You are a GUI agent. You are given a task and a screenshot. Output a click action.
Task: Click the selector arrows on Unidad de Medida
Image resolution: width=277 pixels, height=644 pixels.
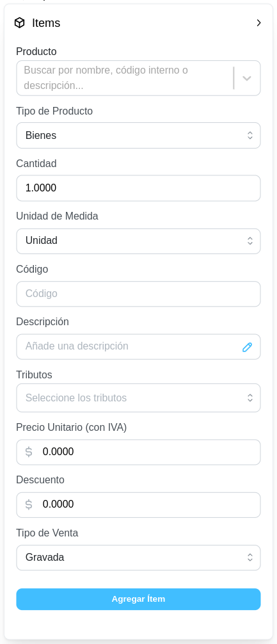point(250,241)
